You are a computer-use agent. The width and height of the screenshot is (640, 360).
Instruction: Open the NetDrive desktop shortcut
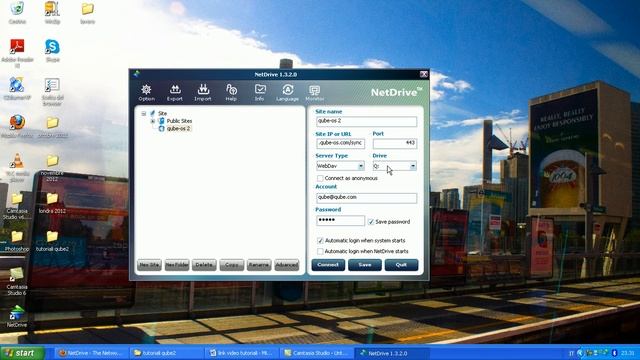coord(17,317)
